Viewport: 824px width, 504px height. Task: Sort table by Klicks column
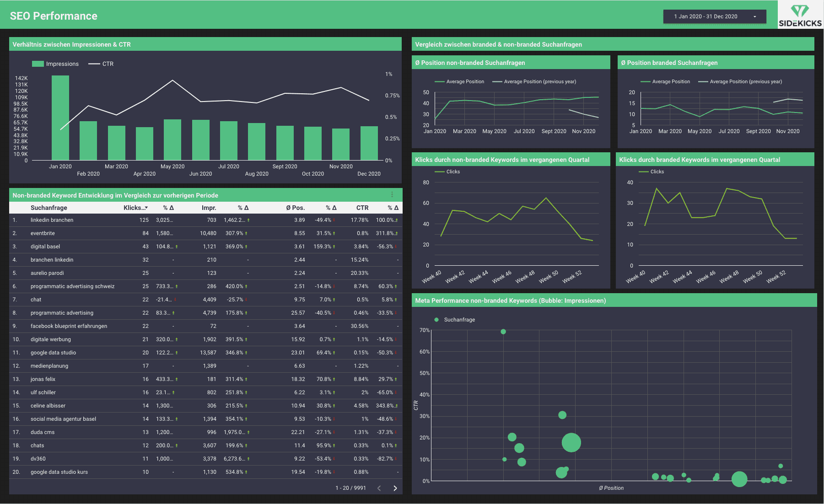tap(135, 208)
